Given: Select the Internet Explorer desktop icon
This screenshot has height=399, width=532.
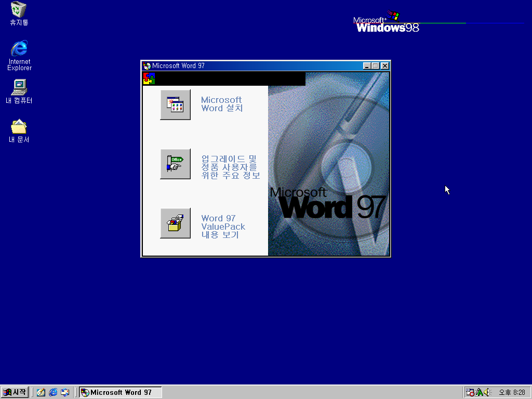Looking at the screenshot, I should click(19, 56).
